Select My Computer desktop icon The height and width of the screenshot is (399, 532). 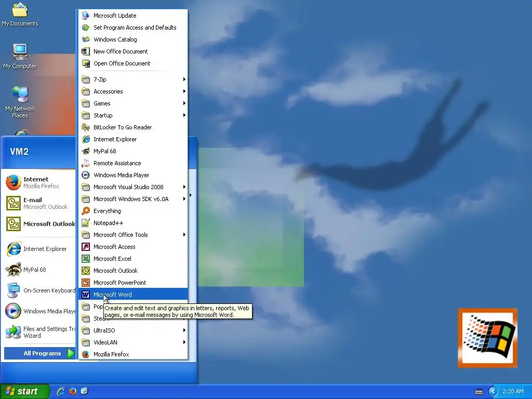point(20,56)
